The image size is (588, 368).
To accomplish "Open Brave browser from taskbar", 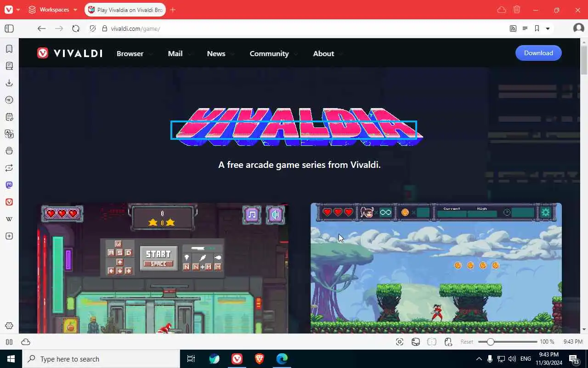I will (260, 359).
